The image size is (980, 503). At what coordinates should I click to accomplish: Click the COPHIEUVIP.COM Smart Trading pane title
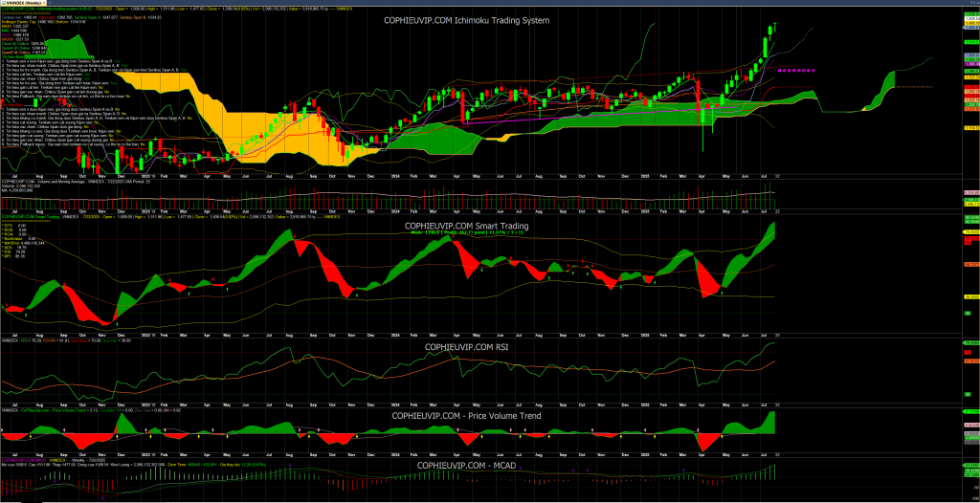[466, 226]
